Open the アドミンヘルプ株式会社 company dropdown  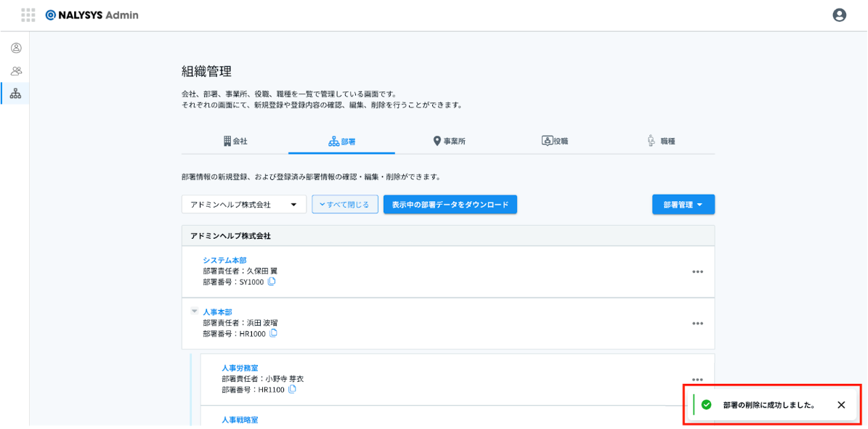(244, 204)
